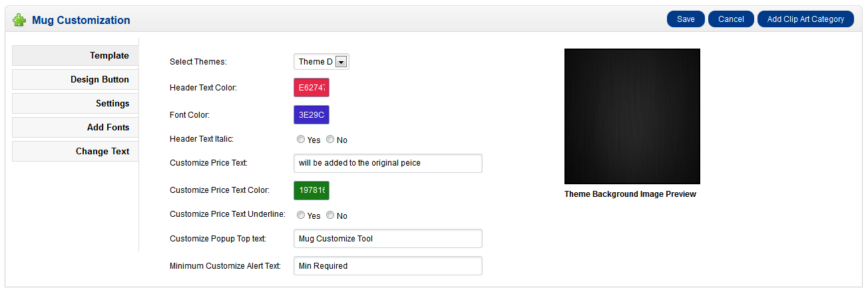Open the Design Button tab
Image resolution: width=868 pixels, height=294 pixels.
(x=75, y=79)
